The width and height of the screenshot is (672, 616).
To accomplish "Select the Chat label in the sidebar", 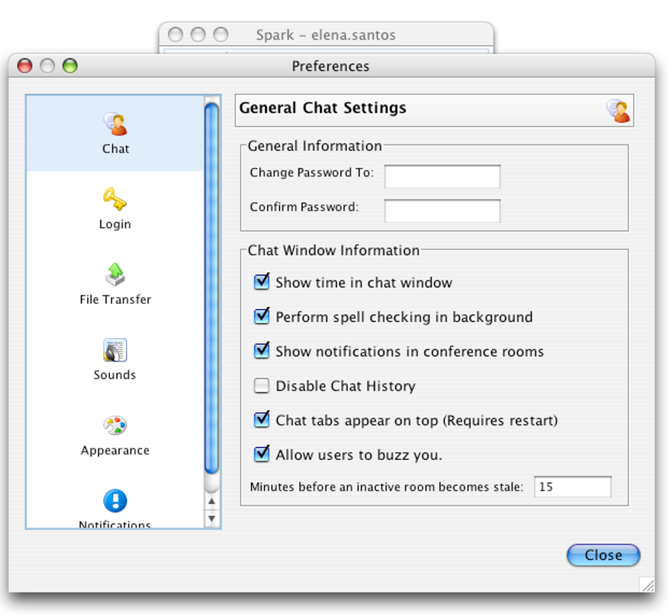I will [x=115, y=149].
